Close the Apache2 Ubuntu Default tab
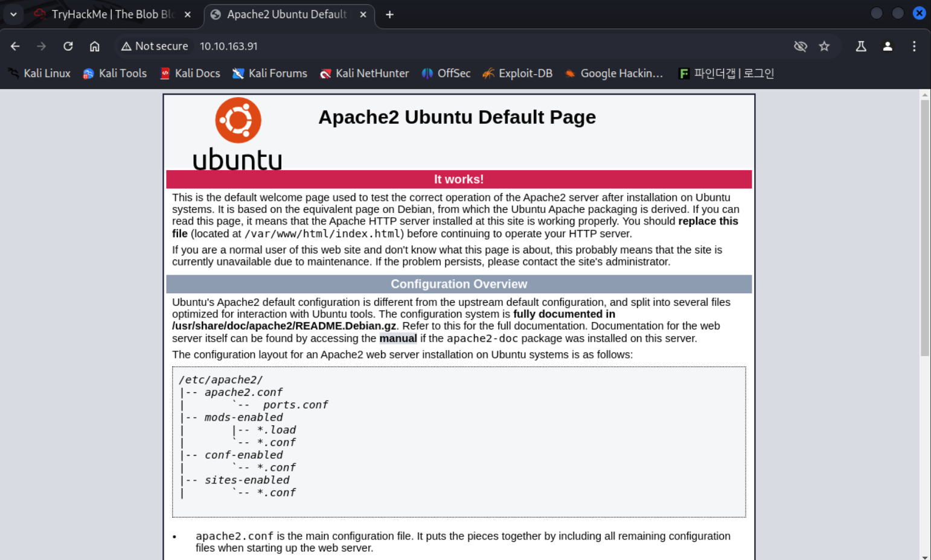 363,14
